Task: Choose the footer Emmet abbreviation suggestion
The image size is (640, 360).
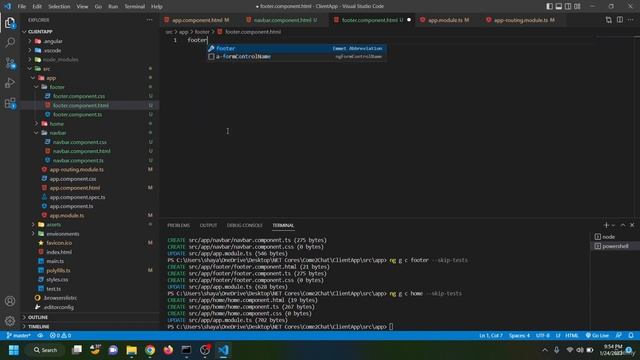Action: 296,48
